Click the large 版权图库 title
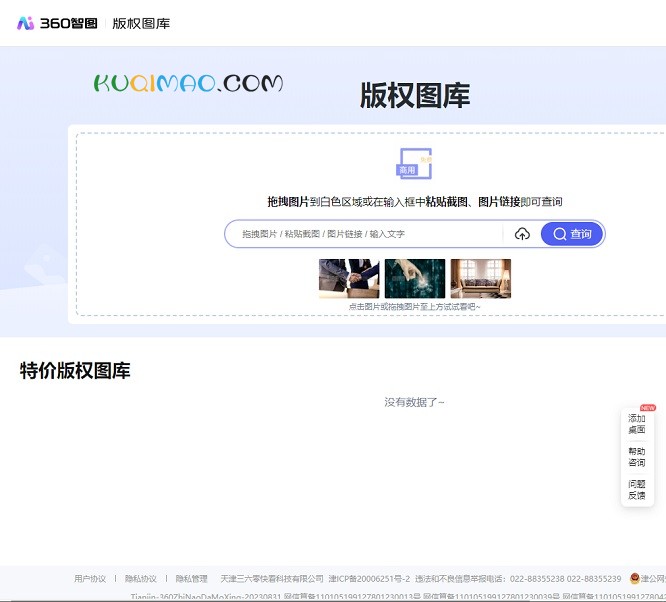 (x=415, y=96)
